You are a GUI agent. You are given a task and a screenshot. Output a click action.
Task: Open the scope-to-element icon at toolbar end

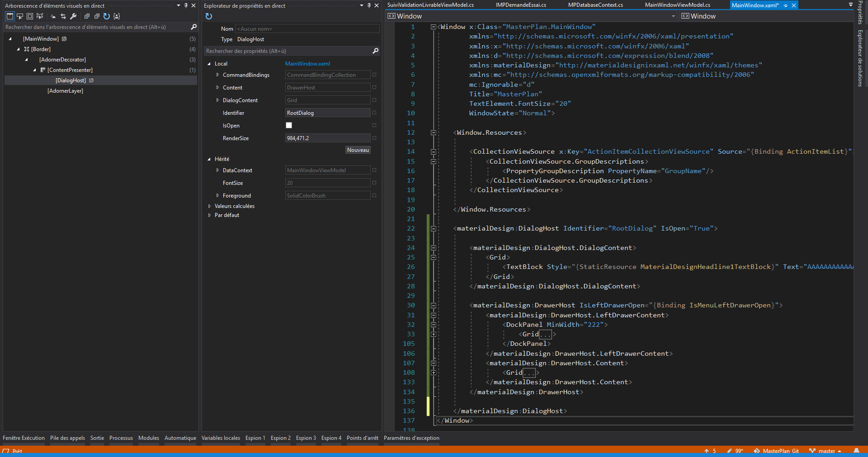pos(117,16)
